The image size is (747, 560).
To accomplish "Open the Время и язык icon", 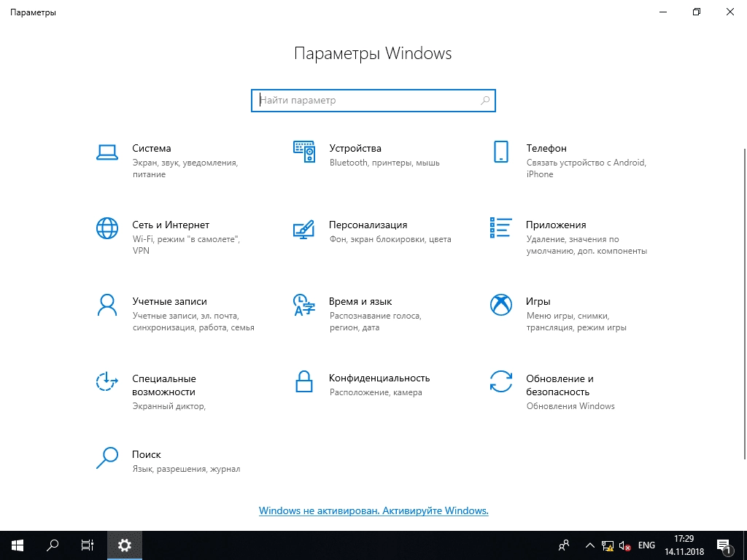I will coord(304,306).
